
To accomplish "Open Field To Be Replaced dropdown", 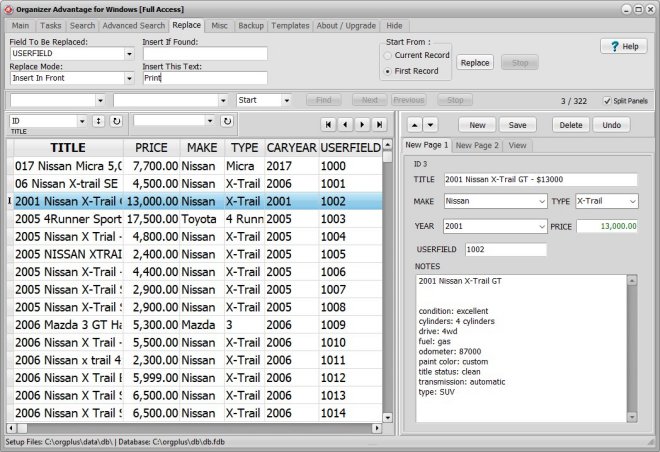I will pos(129,54).
